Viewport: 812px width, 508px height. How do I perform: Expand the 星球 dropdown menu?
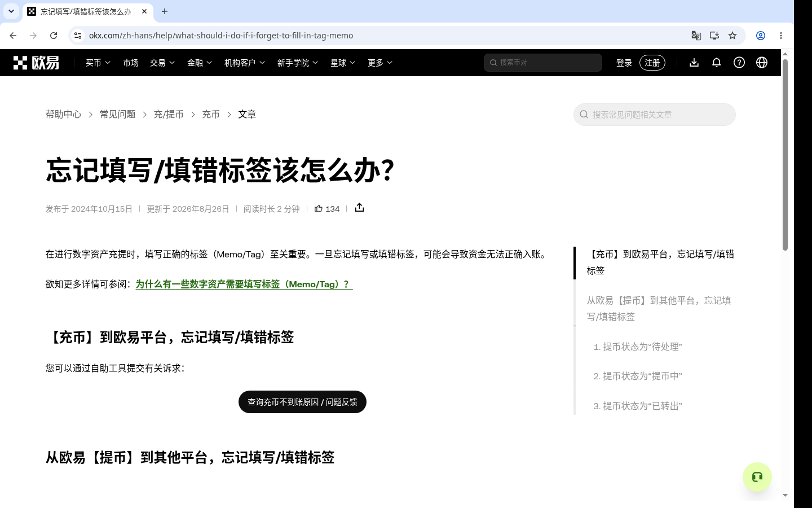(x=343, y=63)
